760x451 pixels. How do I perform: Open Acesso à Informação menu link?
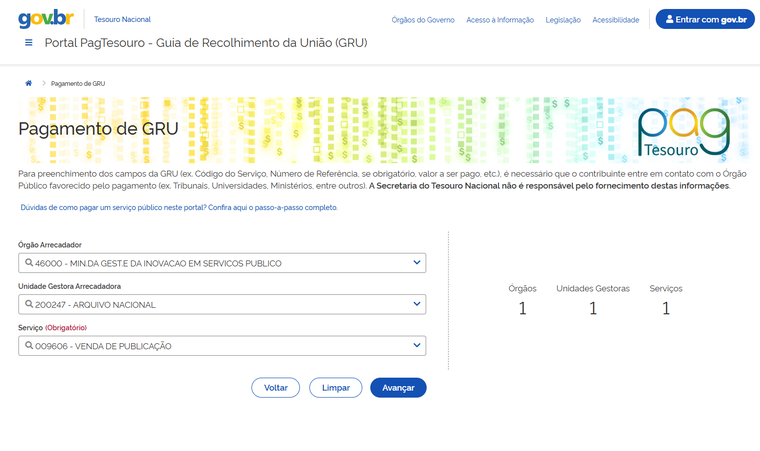pyautogui.click(x=500, y=20)
